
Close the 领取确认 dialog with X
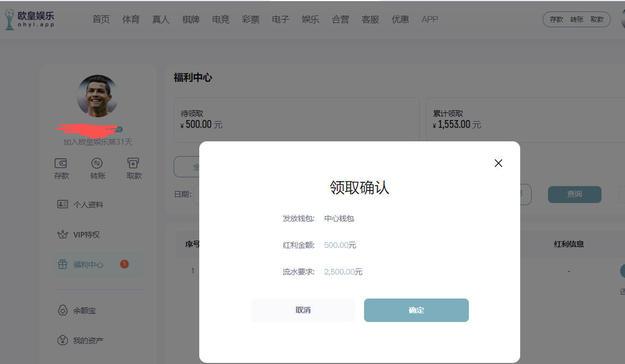pos(498,163)
